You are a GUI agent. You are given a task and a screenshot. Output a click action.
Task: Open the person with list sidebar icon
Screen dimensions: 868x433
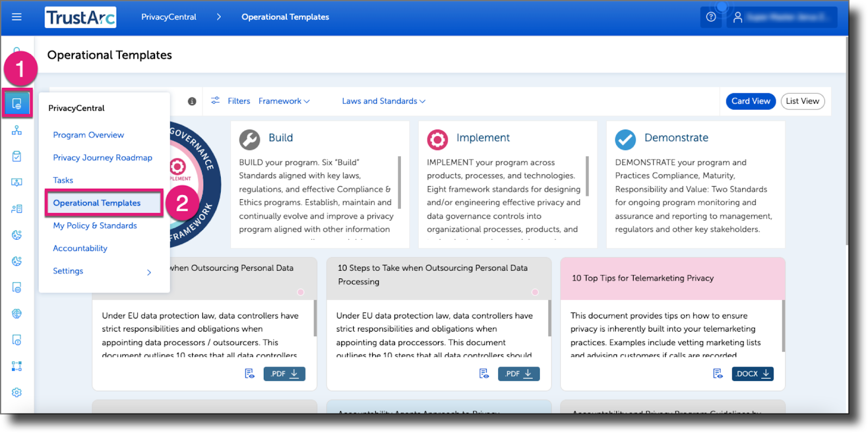coord(17,209)
